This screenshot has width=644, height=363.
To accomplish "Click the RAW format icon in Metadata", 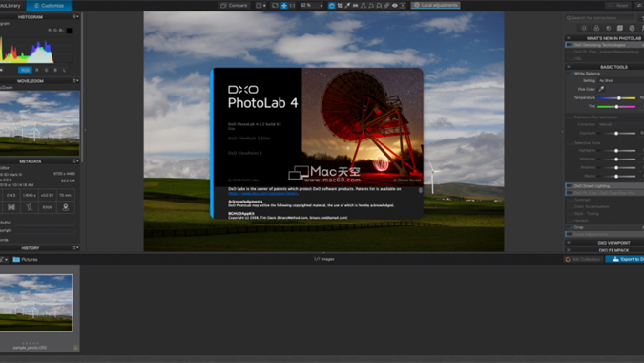I will click(x=48, y=207).
